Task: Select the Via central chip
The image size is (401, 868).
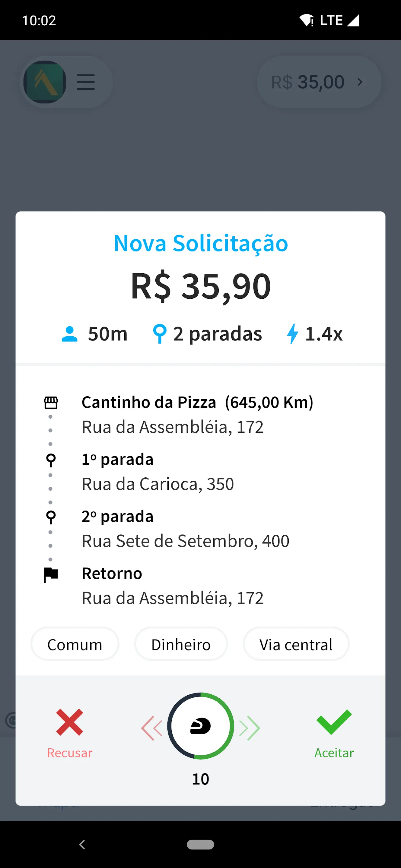Action: 296,644
